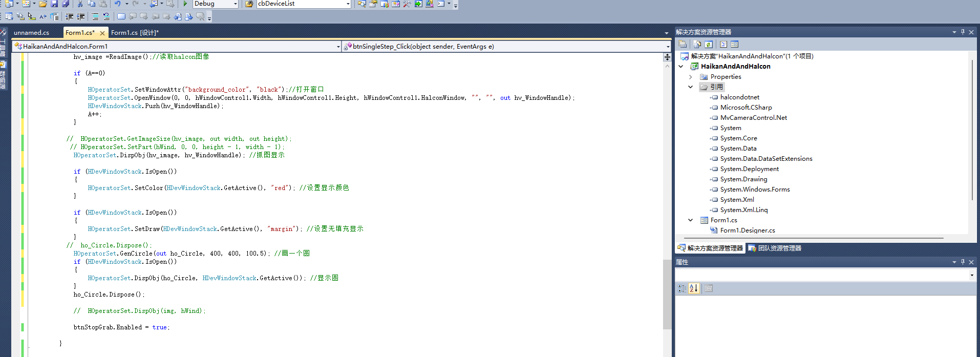This screenshot has height=357, width=980.
Task: Click the split-editor handle above the scrollbar
Action: (x=667, y=57)
